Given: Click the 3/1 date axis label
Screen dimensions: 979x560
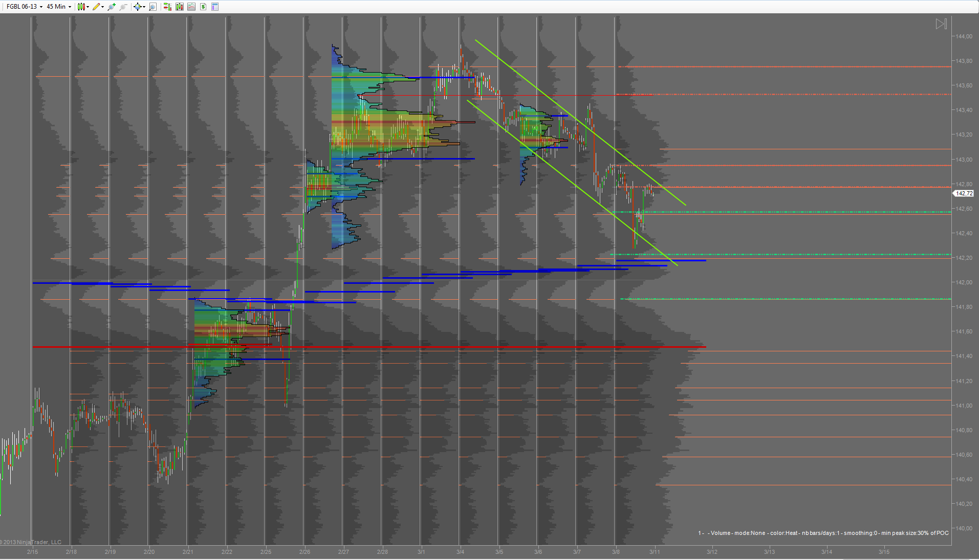Looking at the screenshot, I should 421,552.
